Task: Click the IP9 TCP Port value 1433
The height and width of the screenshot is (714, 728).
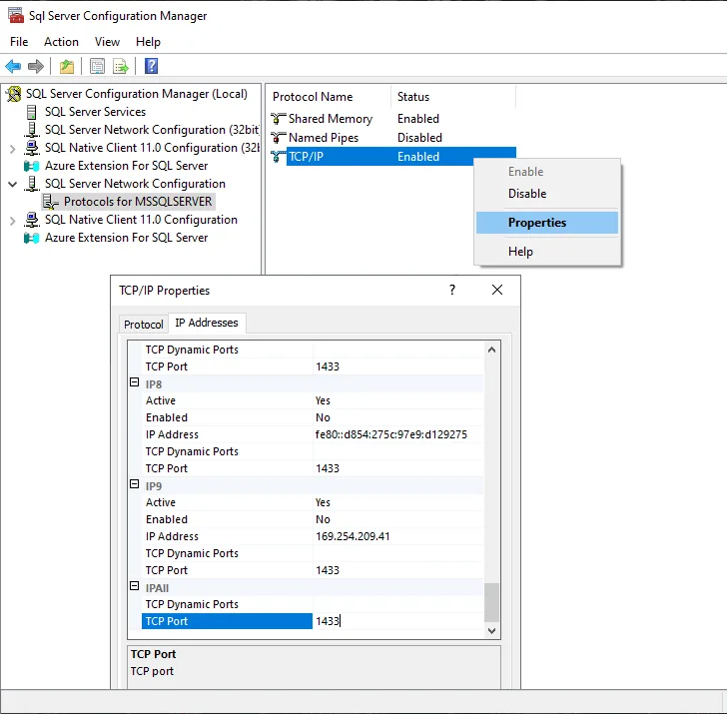Action: coord(328,570)
